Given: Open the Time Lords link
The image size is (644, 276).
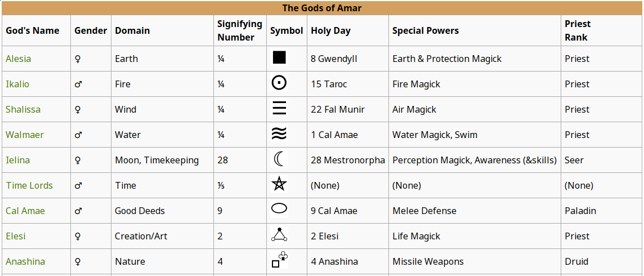Looking at the screenshot, I should 29,186.
